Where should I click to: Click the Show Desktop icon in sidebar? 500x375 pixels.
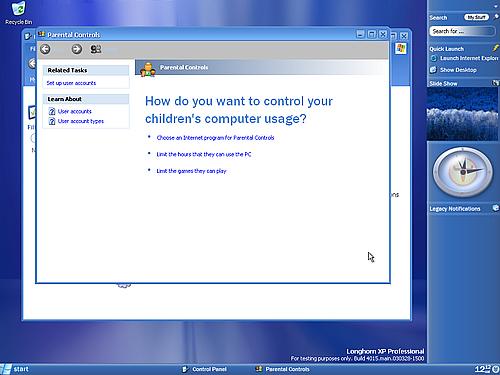click(x=433, y=70)
